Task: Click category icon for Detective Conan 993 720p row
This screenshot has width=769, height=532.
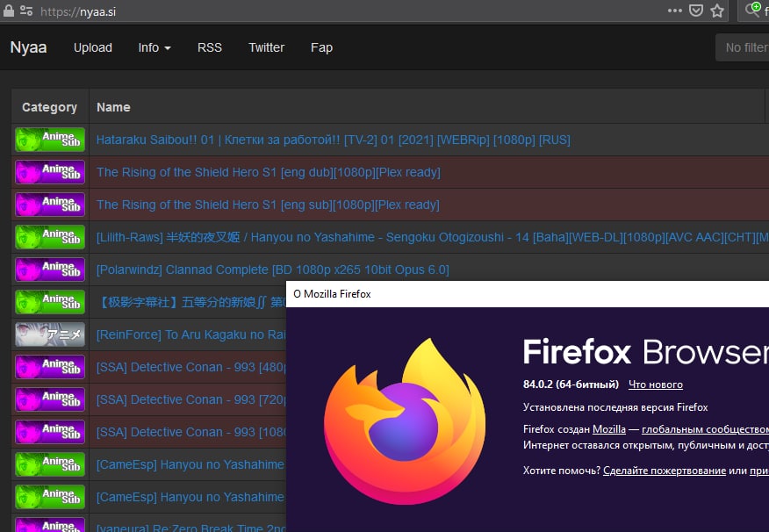Action: tap(50, 399)
